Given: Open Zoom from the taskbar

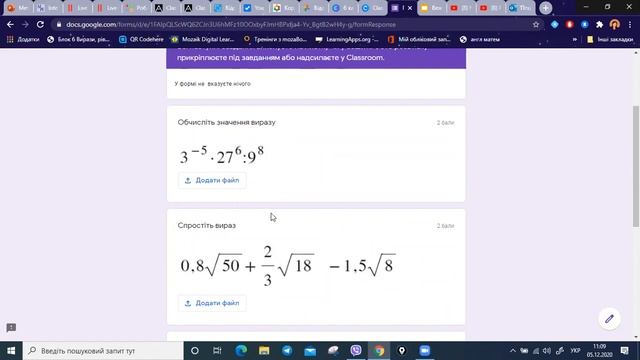Looking at the screenshot, I should (x=424, y=351).
